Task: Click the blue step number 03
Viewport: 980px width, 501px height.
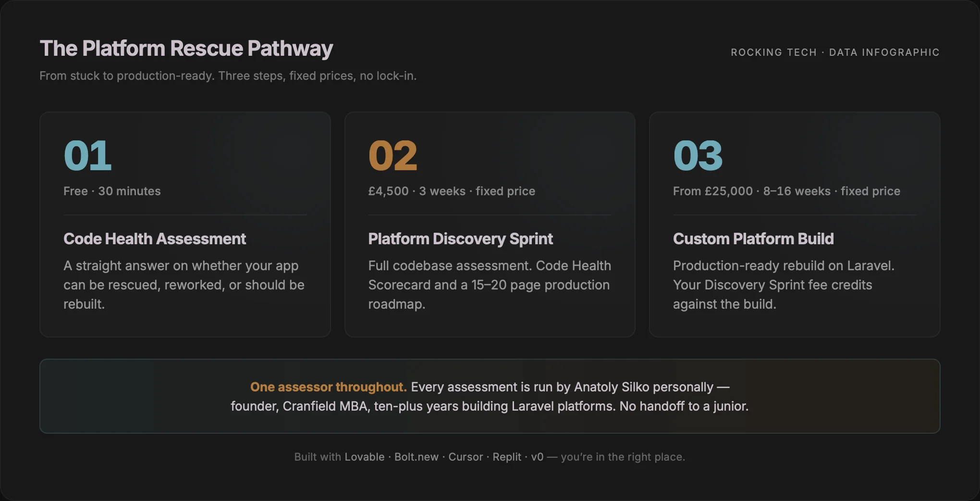Action: pos(698,155)
